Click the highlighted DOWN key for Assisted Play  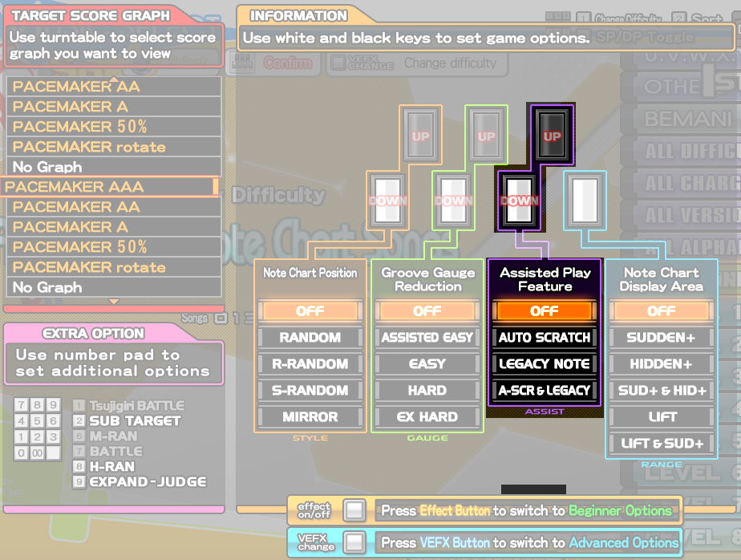(x=520, y=200)
